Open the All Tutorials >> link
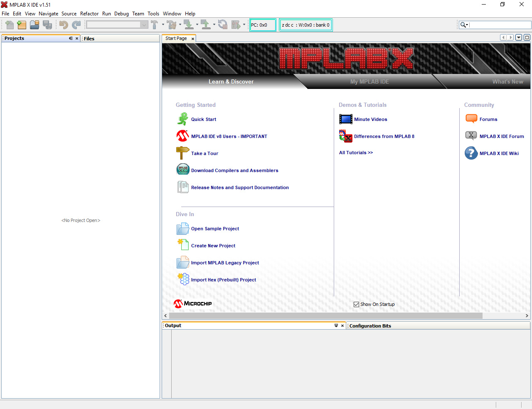The width and height of the screenshot is (532, 409). point(356,153)
